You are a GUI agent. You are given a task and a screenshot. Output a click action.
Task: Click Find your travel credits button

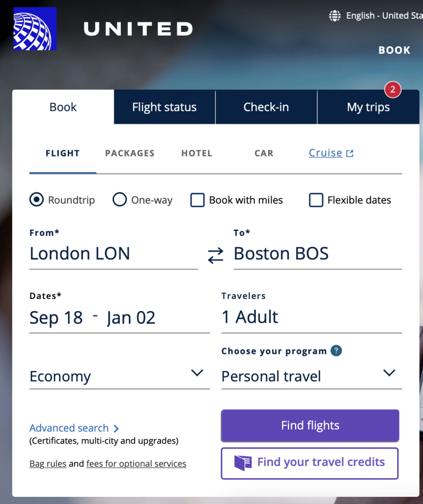310,463
